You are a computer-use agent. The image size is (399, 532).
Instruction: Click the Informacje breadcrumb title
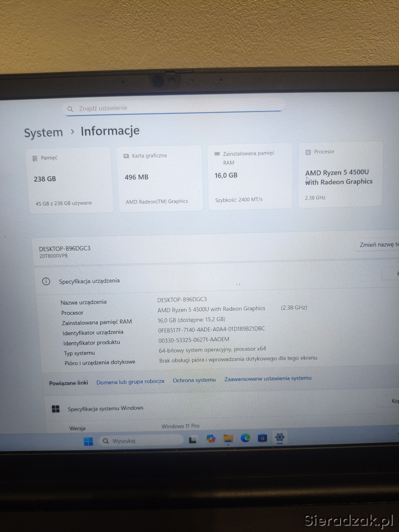[110, 131]
